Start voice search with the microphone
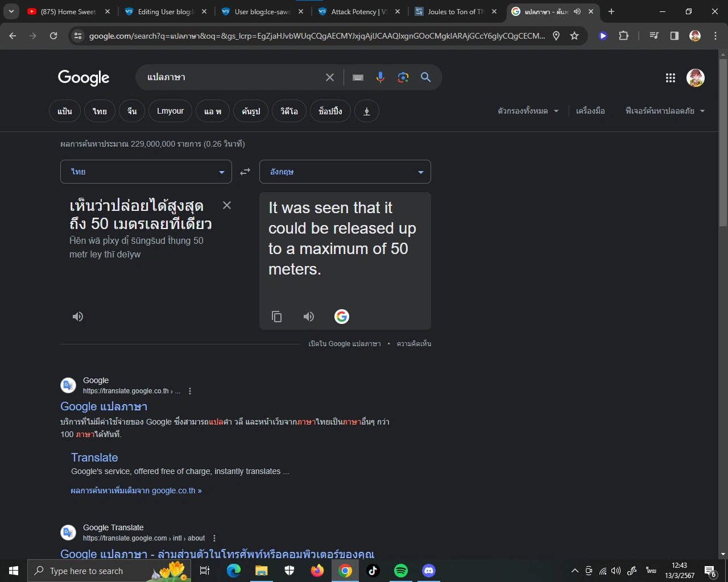 tap(380, 77)
